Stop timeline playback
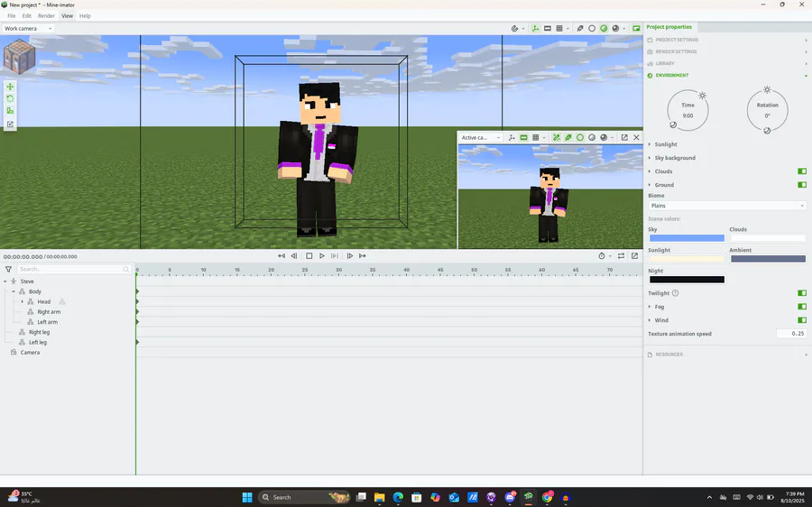812x507 pixels. (x=309, y=256)
